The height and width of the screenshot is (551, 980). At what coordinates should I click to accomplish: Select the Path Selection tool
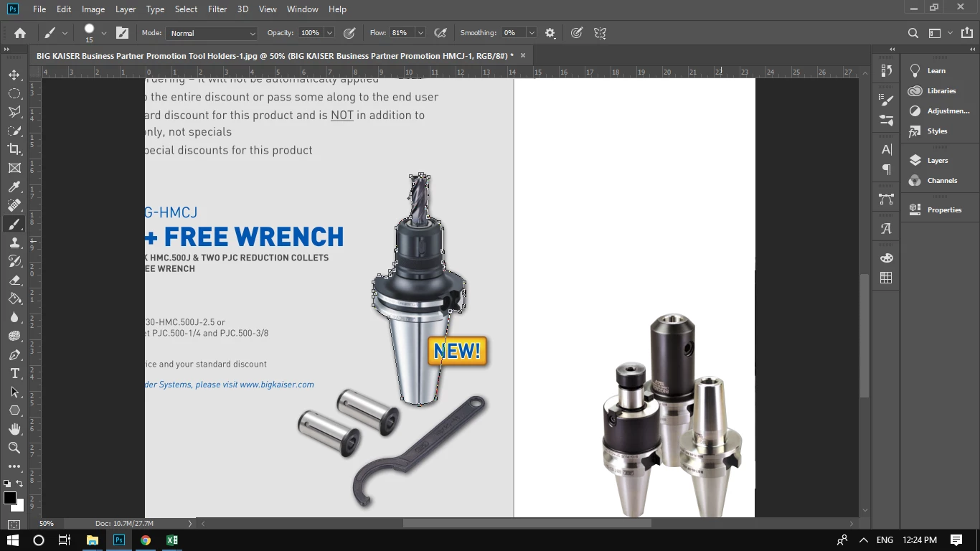coord(14,392)
